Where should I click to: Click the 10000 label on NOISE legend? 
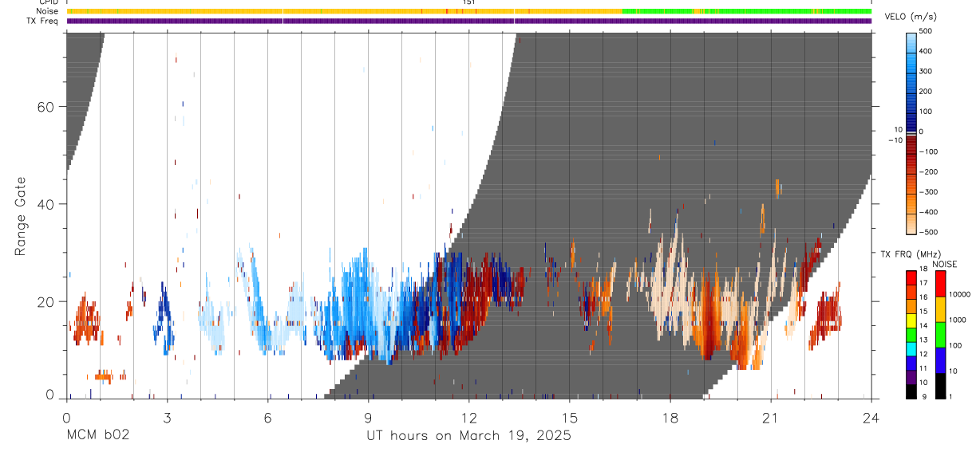click(959, 294)
